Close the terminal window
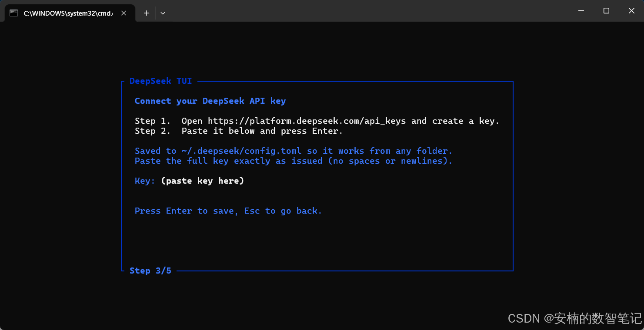 click(x=631, y=10)
